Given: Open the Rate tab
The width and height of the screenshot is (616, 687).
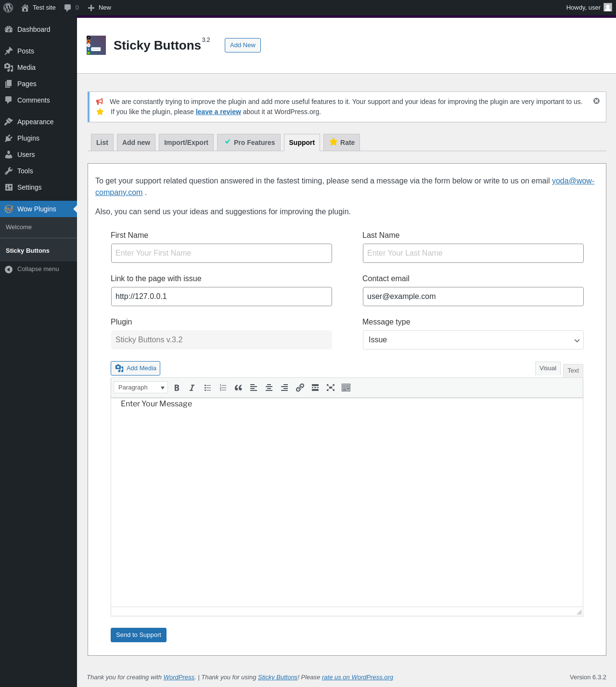Looking at the screenshot, I should tap(342, 143).
